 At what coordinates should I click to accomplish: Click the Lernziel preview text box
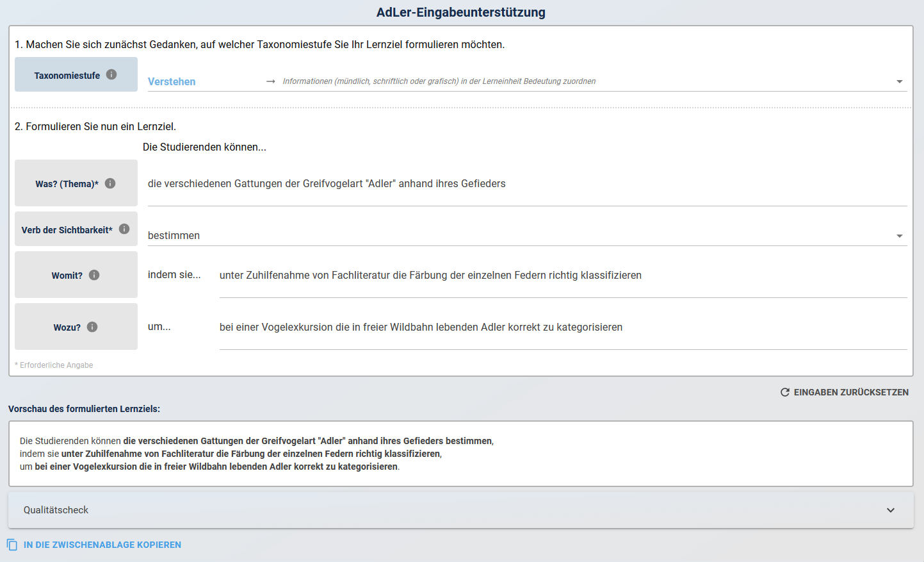460,454
